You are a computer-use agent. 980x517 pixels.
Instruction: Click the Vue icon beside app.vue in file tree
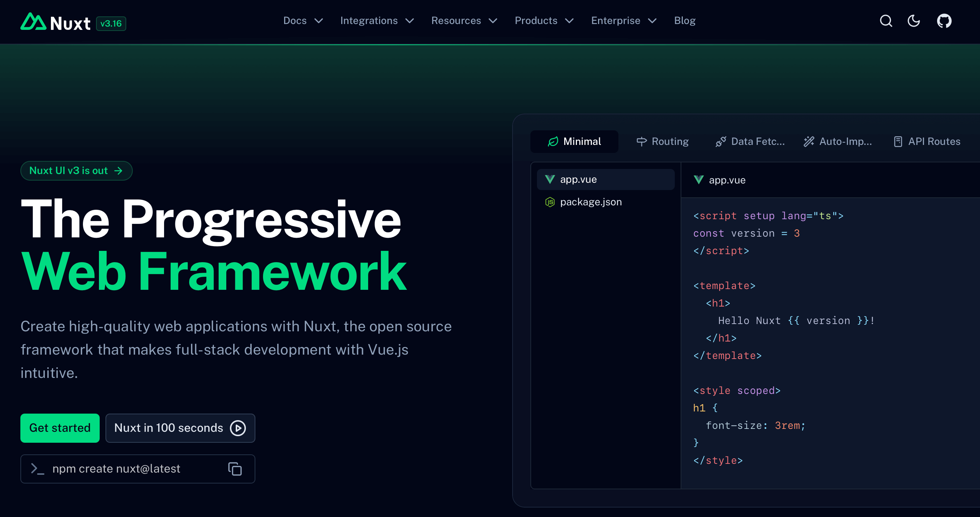pos(550,179)
